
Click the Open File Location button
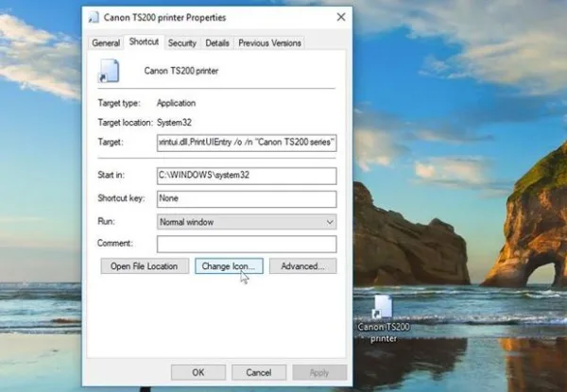[145, 266]
